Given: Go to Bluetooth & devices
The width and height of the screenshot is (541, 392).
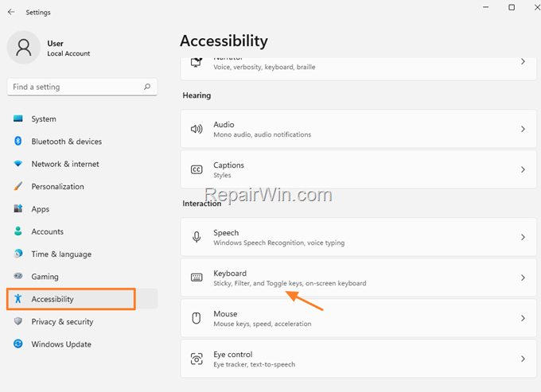Looking at the screenshot, I should [82, 142].
